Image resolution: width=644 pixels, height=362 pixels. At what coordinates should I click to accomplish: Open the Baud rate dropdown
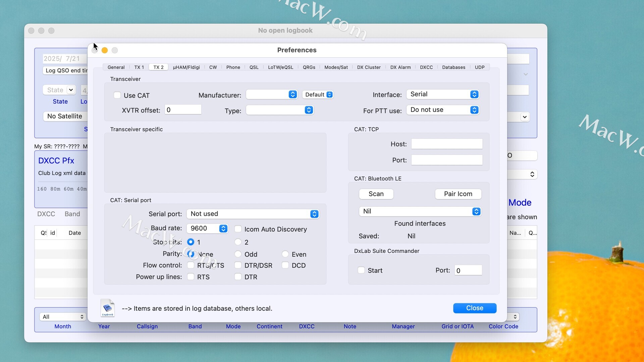(207, 228)
